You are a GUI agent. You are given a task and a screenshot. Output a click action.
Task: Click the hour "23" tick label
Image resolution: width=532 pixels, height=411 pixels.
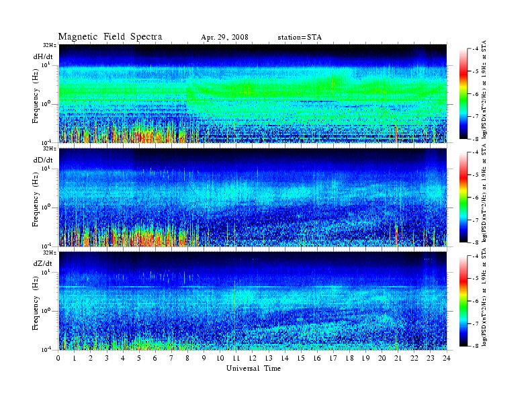pos(430,359)
